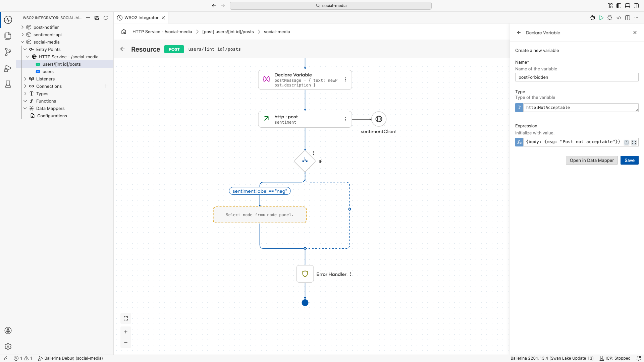Viewport: 644px width, 362px height.
Task: Click [post] users/[int id]/posts breadcrumb
Action: tap(228, 32)
